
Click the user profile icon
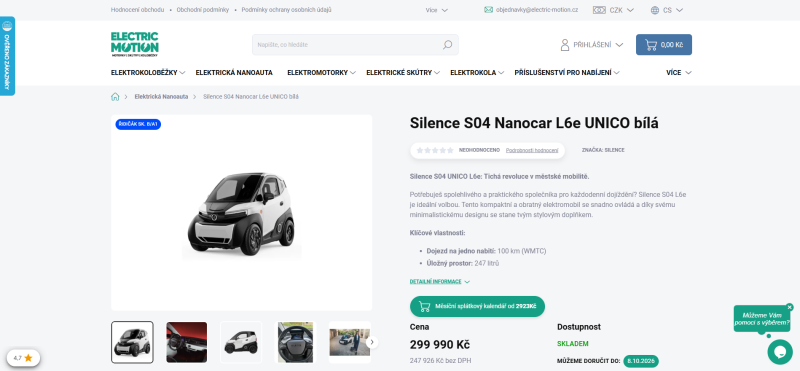pos(565,45)
